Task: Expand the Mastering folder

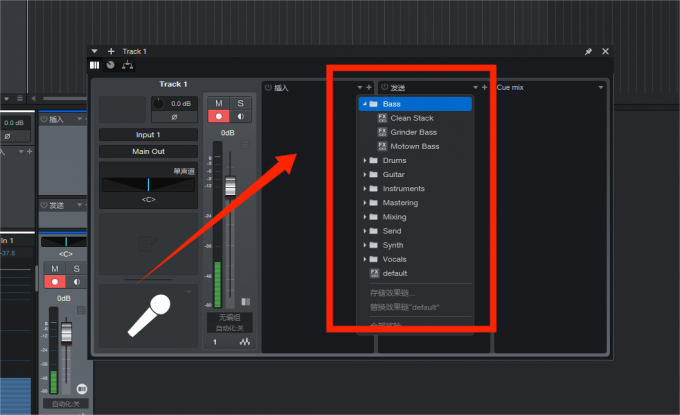Action: (365, 203)
